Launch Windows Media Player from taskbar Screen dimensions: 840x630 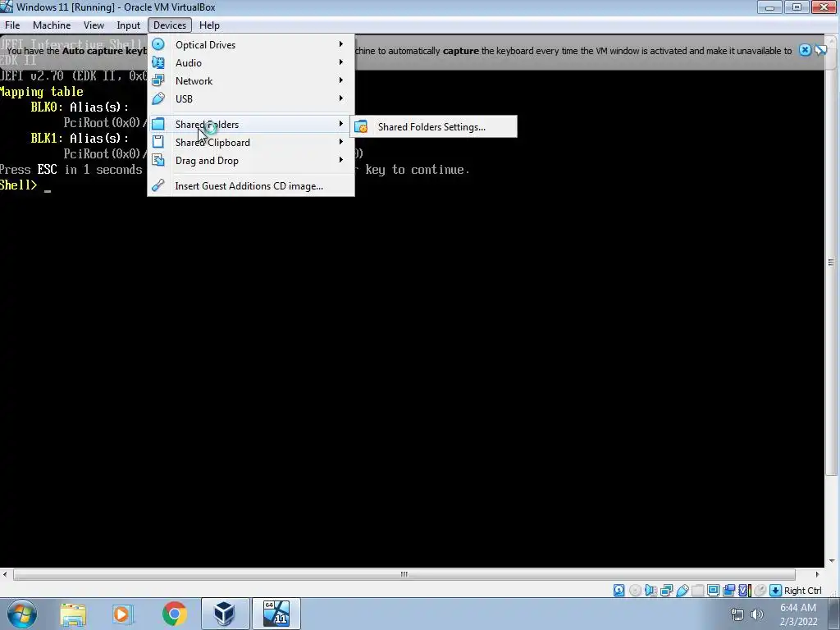click(x=121, y=614)
